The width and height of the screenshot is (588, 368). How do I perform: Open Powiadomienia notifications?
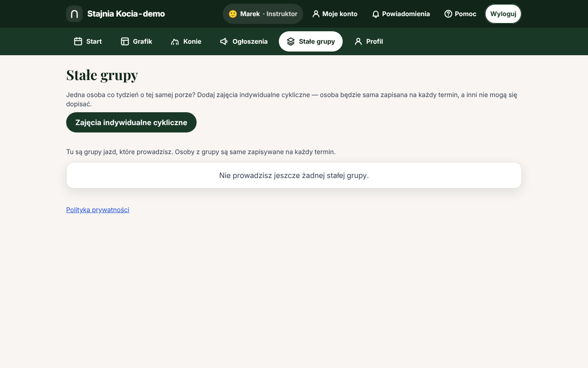coord(401,14)
